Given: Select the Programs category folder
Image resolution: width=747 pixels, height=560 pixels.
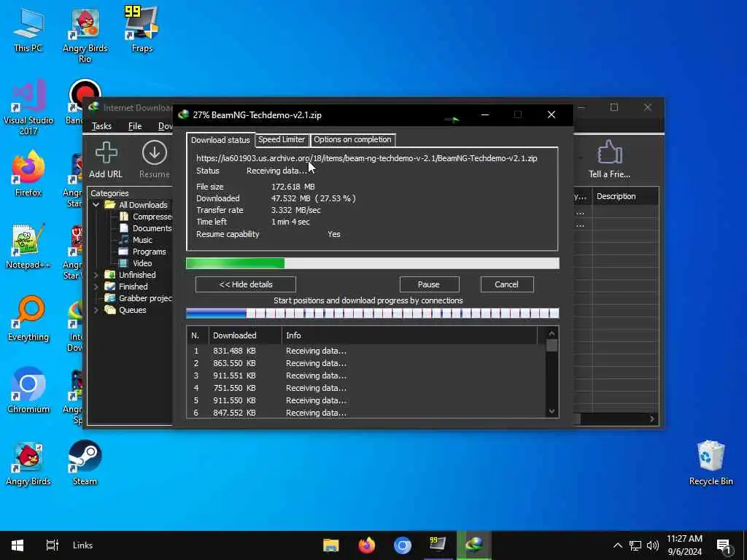Looking at the screenshot, I should point(142,252).
